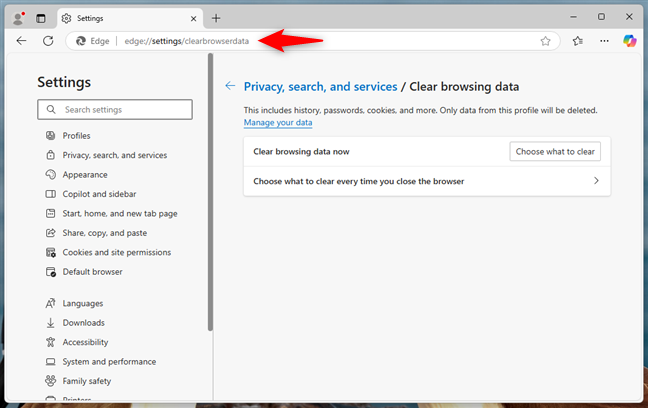Click the Privacy lock icon in sidebar
Screen dimensions: 648x408
50,155
